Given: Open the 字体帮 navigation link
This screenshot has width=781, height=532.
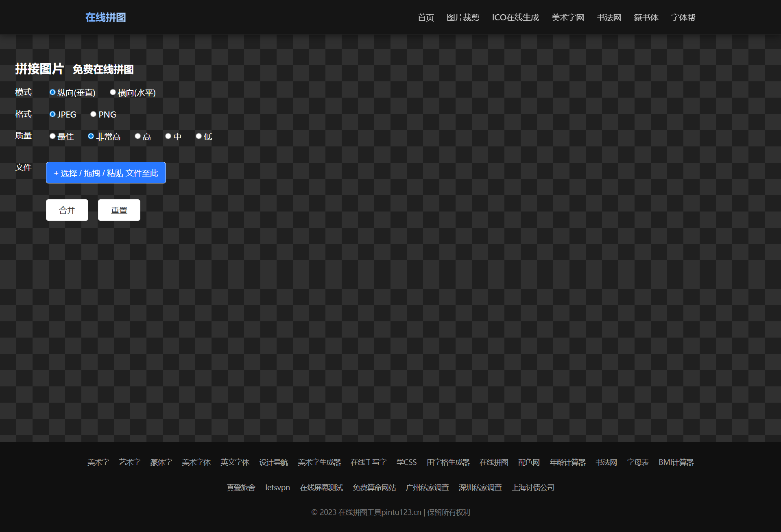Looking at the screenshot, I should pyautogui.click(x=683, y=17).
